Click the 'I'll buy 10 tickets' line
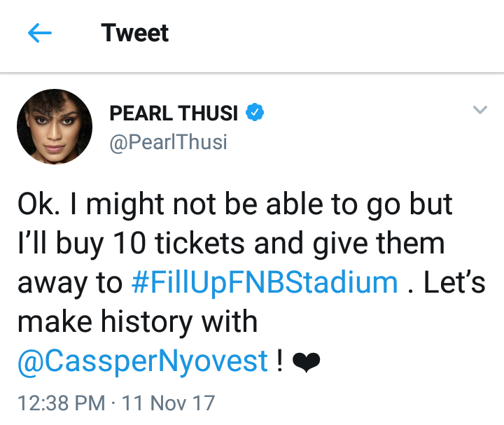The image size is (504, 425). pyautogui.click(x=231, y=244)
